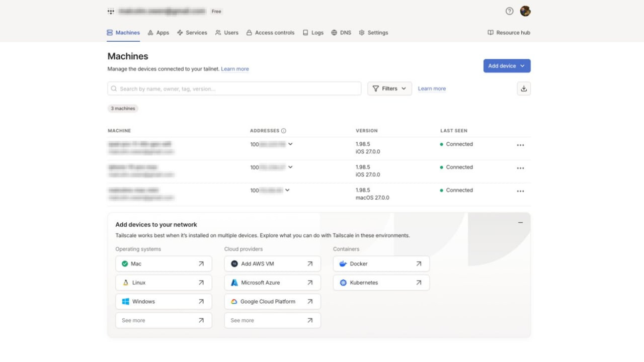The image size is (644, 362).
Task: Collapse the Add devices to your network panel
Action: [520, 223]
